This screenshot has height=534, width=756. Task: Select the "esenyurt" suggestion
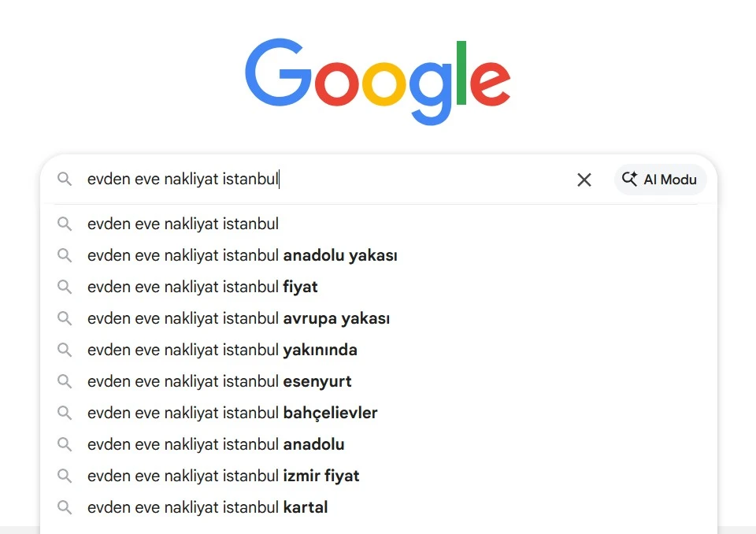219,381
